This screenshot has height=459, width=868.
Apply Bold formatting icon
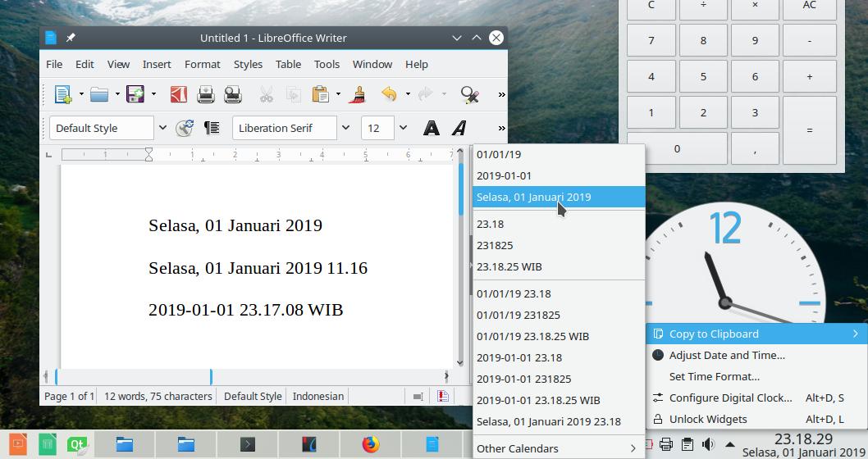click(432, 129)
